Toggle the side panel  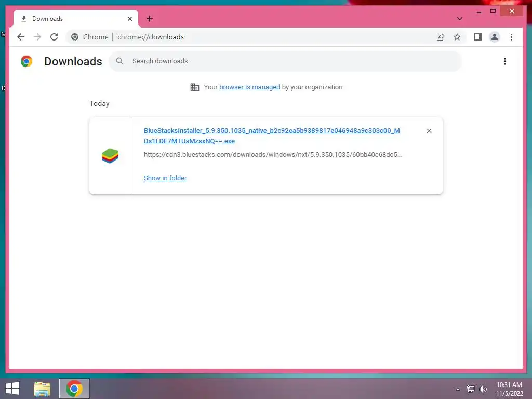tap(478, 37)
